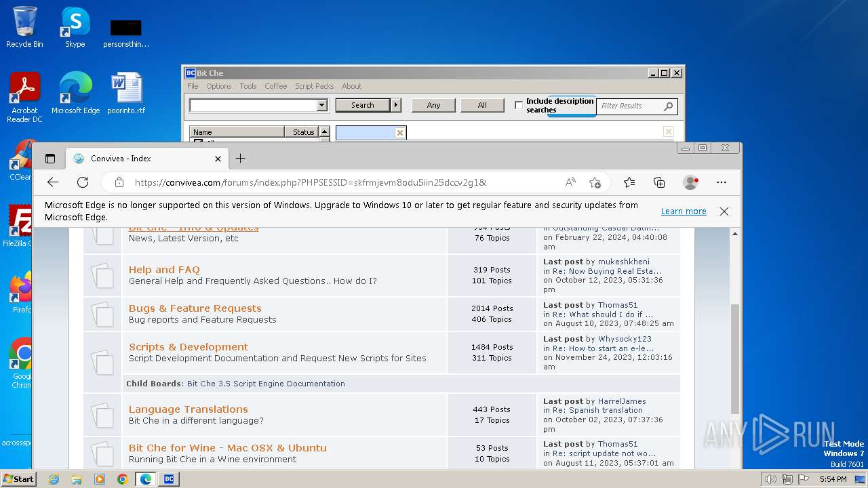Click the All button in Bit Che
The height and width of the screenshot is (488, 868).
pyautogui.click(x=482, y=105)
